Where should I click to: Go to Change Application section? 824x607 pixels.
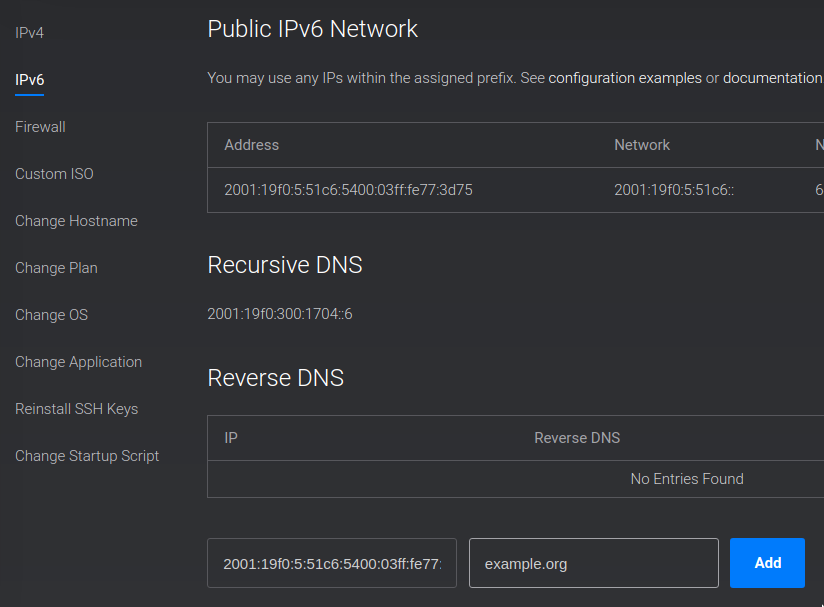click(78, 362)
